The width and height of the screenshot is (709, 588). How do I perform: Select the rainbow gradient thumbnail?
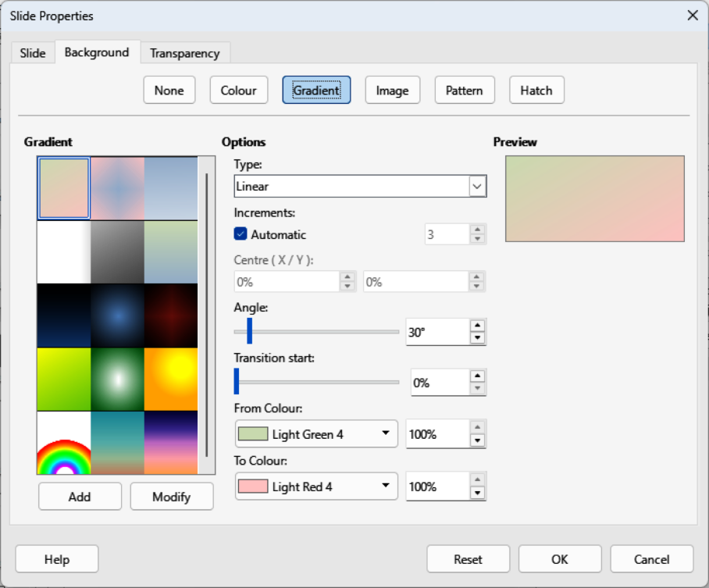click(63, 444)
